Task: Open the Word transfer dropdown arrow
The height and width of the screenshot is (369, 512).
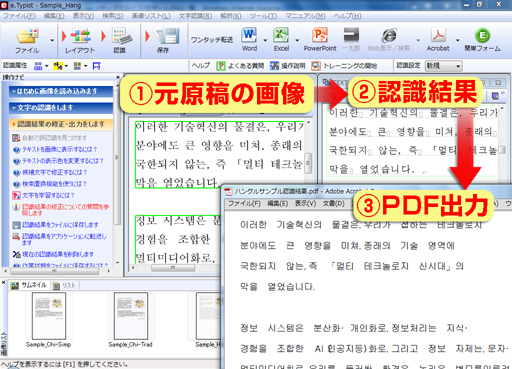Action: 265,40
